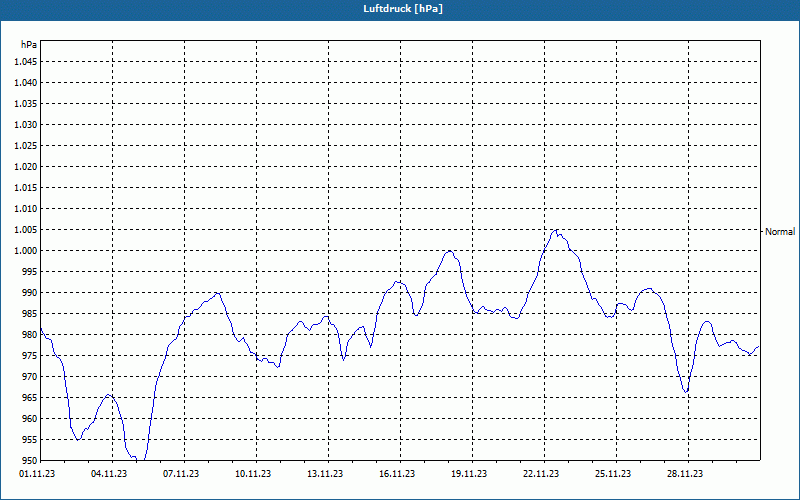Screen dimensions: 800x500
Task: Select the 960 pressure axis value
Action: point(31,418)
